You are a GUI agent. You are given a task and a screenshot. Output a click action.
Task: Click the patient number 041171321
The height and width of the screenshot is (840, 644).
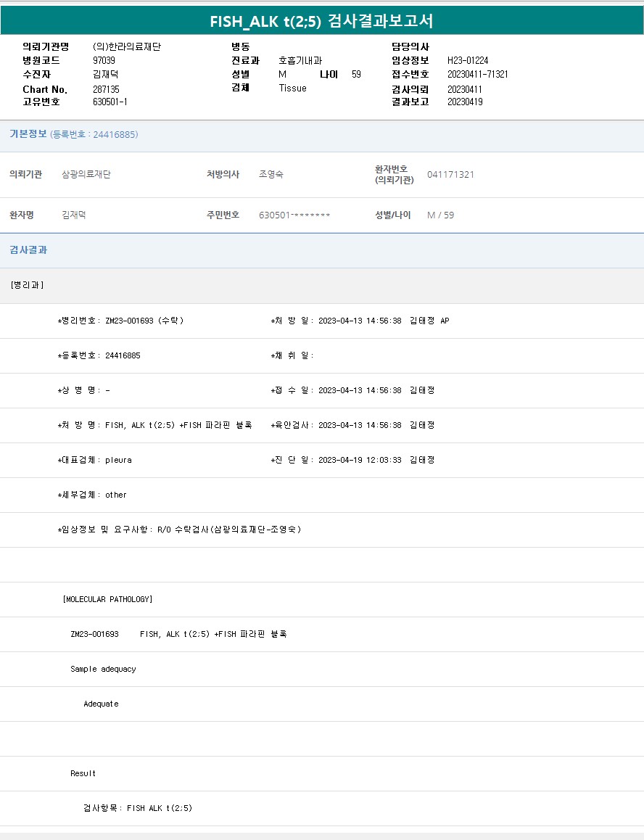450,175
